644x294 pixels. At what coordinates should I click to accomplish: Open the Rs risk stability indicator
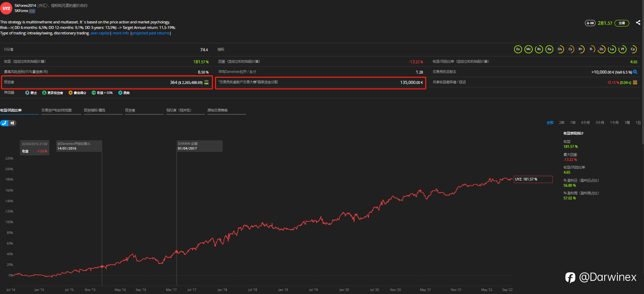pos(539,49)
